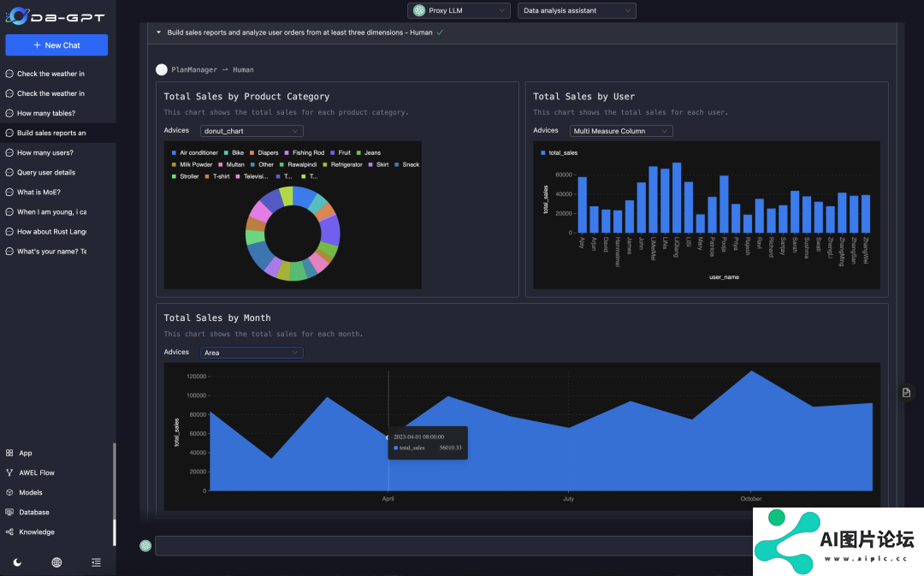Open 'How many tables?' conversation
The width and height of the screenshot is (924, 576).
[46, 113]
